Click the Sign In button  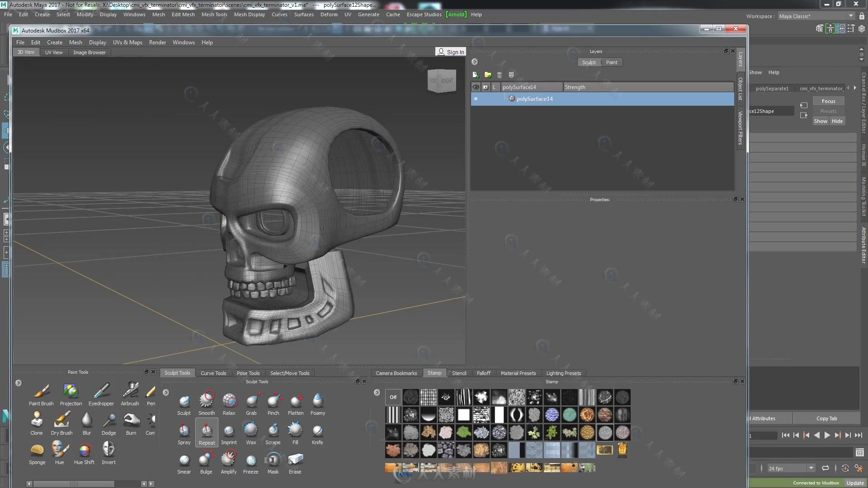tap(451, 52)
